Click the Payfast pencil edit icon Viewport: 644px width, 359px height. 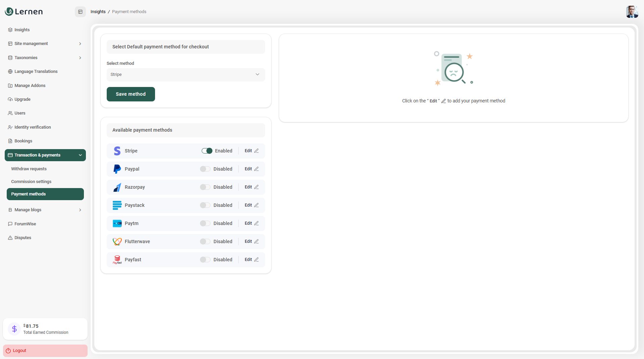coord(256,260)
